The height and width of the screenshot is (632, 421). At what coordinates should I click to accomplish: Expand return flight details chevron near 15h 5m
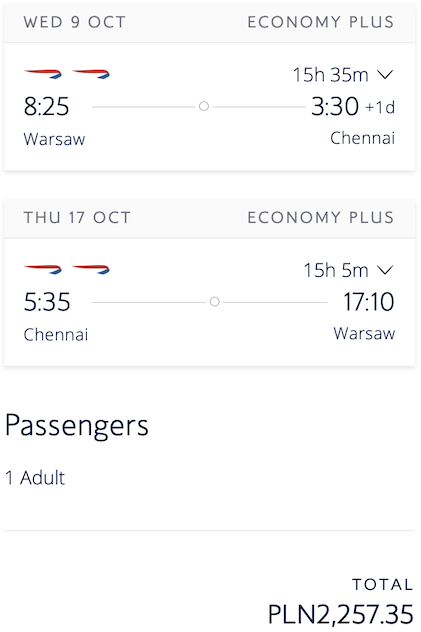click(x=386, y=270)
